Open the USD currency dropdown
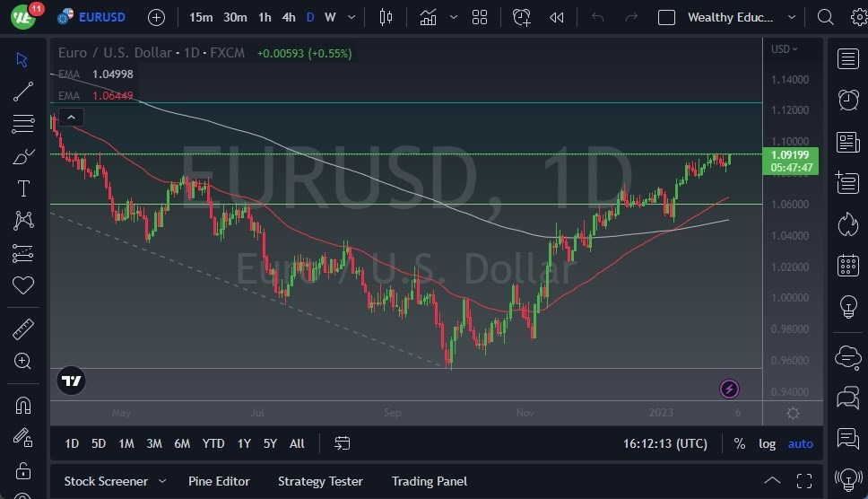 (x=785, y=48)
